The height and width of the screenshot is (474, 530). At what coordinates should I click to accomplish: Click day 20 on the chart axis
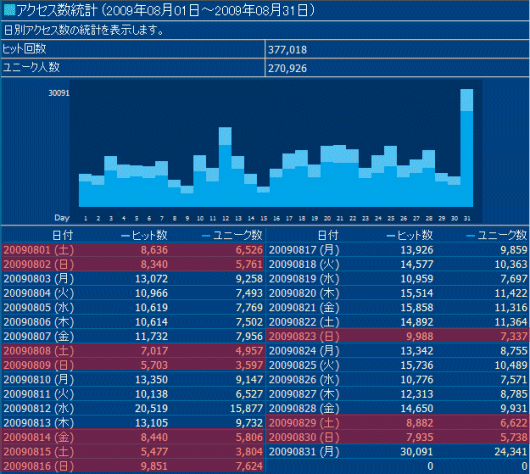point(327,218)
